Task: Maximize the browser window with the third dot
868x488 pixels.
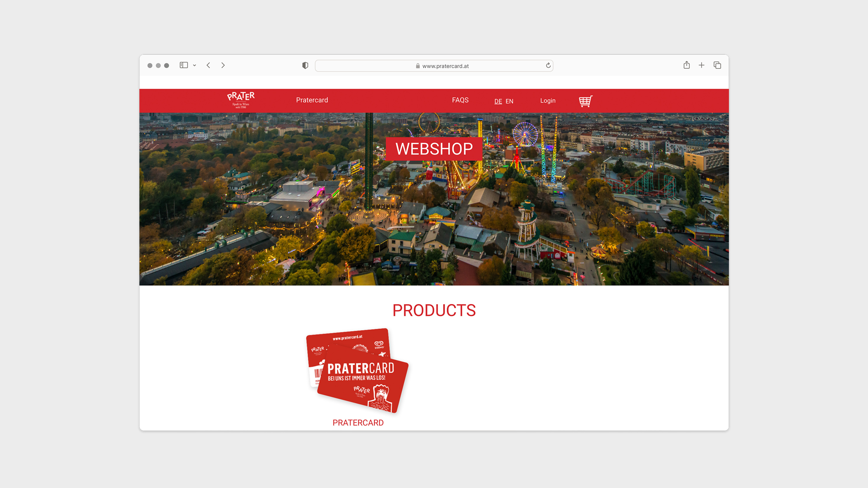Action: tap(166, 65)
